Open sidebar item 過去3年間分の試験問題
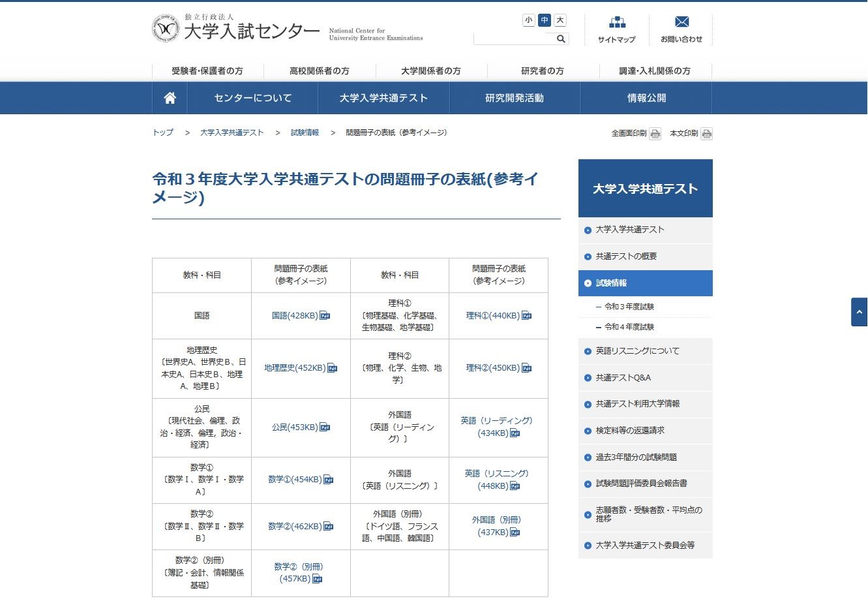The width and height of the screenshot is (868, 603). [x=646, y=457]
